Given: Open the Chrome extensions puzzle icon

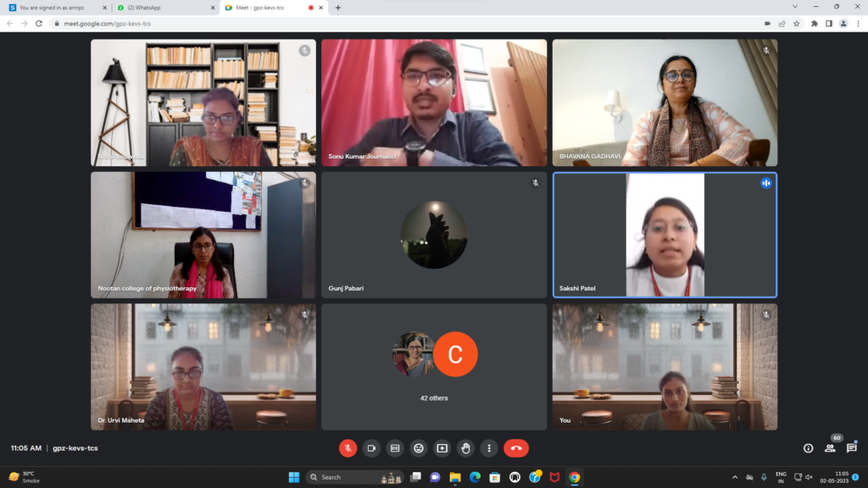Looking at the screenshot, I should coord(815,24).
